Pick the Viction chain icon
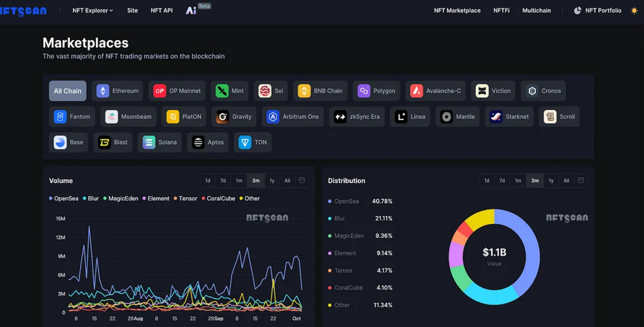 click(482, 91)
